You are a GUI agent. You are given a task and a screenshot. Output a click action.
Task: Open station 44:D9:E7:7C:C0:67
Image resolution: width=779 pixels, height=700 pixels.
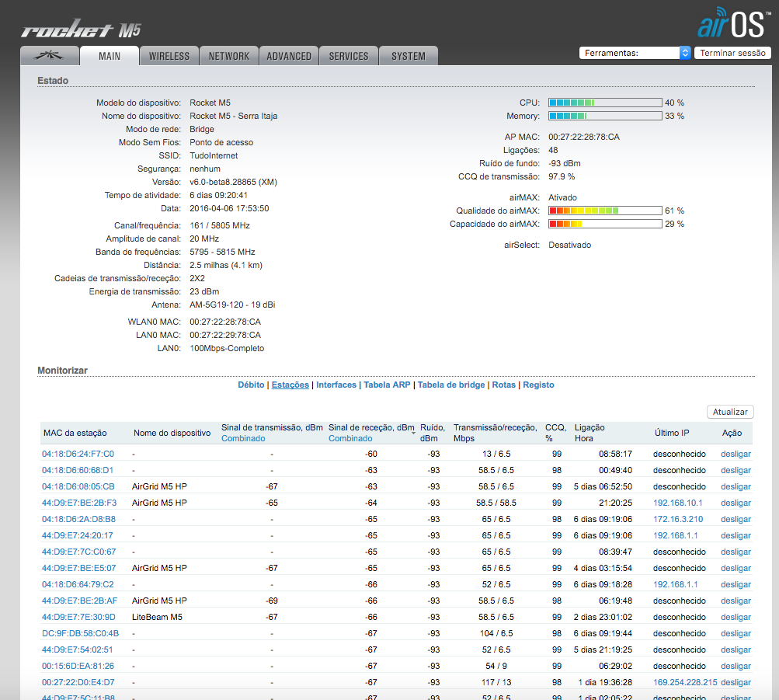(x=79, y=552)
